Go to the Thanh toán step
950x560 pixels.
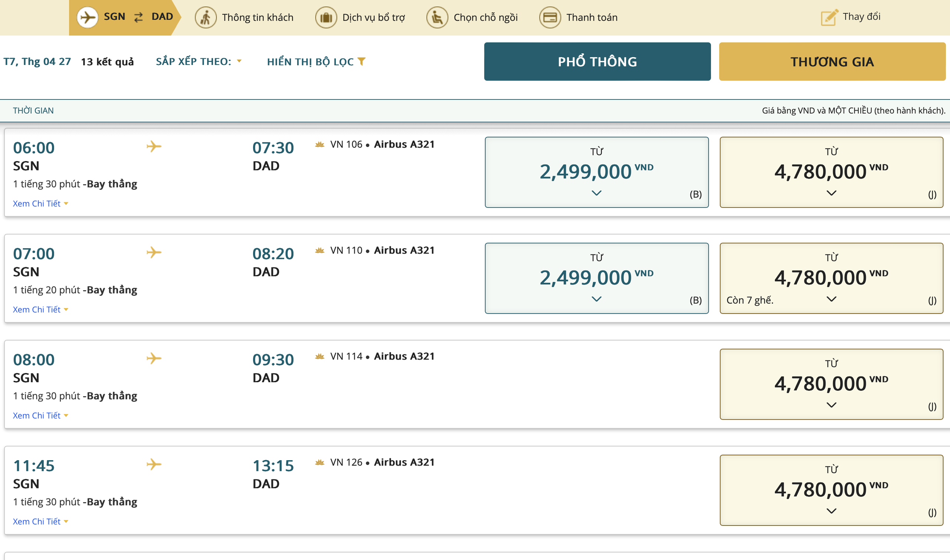[579, 17]
